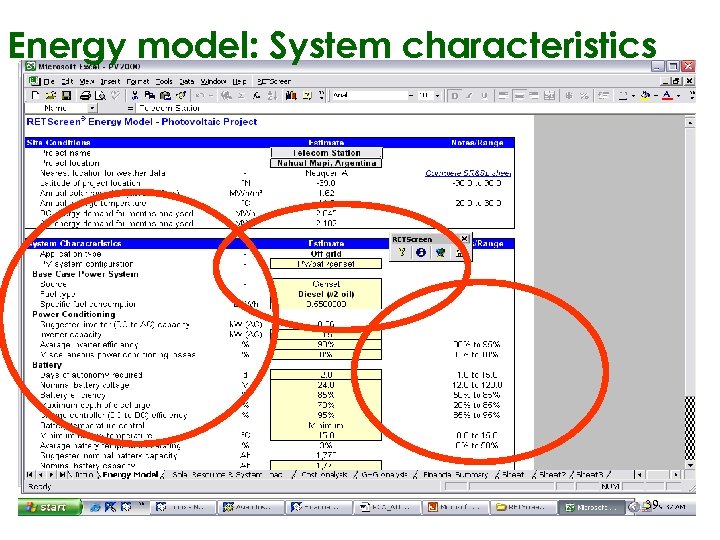Viewport: 720px width, 540px height.
Task: Switch to RETScreen folder taskbar button
Action: [x=522, y=507]
